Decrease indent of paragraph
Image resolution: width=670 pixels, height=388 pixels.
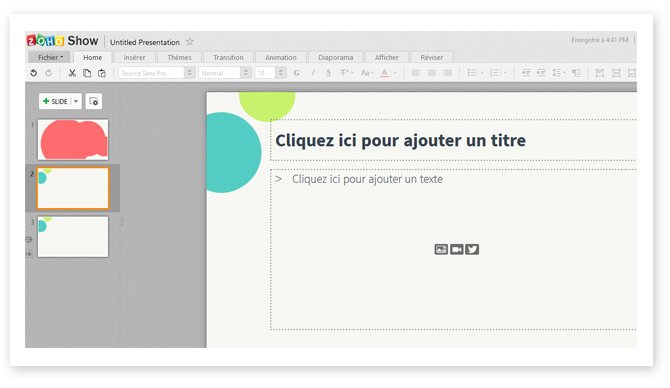point(526,73)
